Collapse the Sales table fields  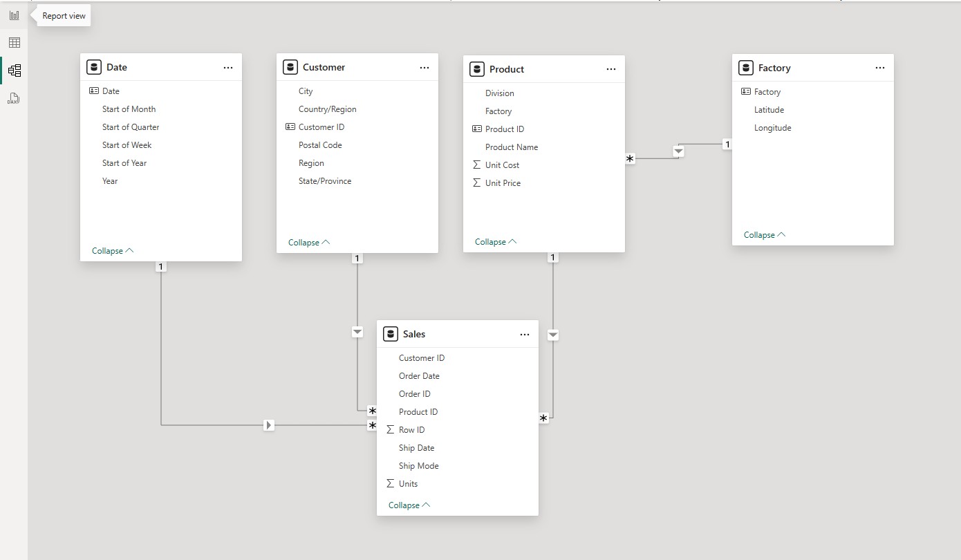point(409,505)
